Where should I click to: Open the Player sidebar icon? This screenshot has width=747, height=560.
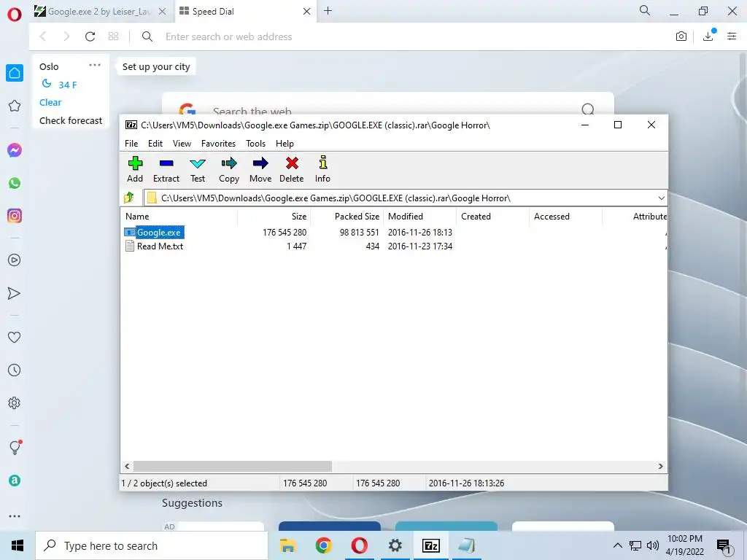coord(15,260)
